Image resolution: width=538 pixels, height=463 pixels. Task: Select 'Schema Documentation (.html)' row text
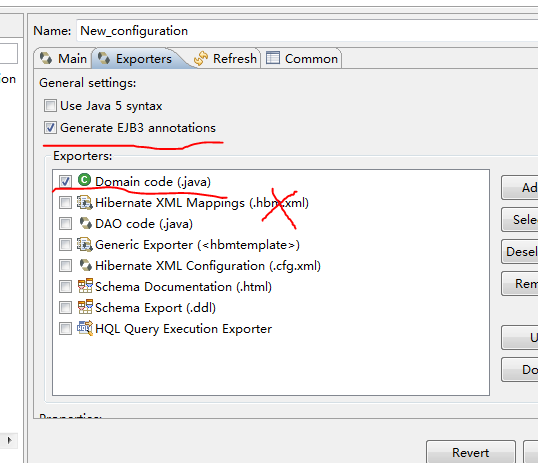click(x=184, y=287)
